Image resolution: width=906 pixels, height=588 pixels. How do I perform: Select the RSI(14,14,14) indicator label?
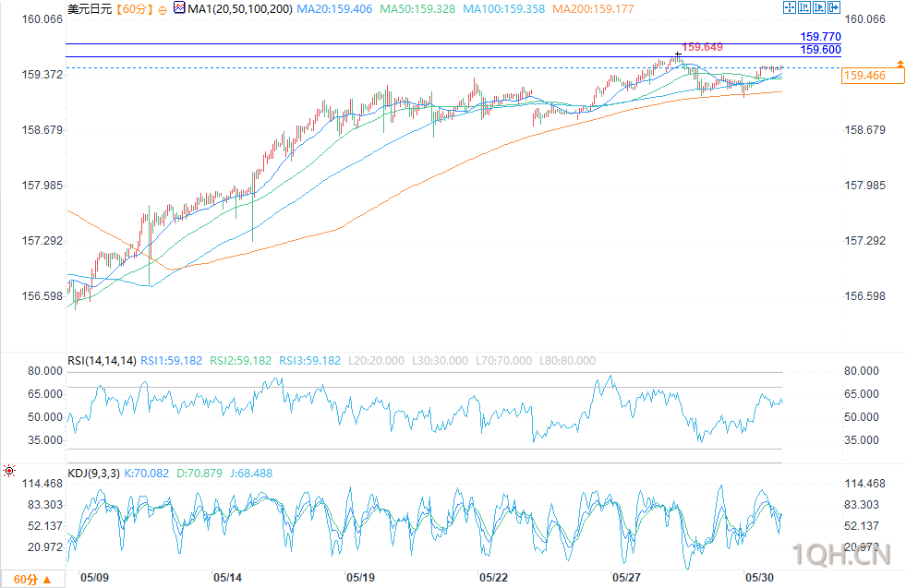pyautogui.click(x=102, y=360)
